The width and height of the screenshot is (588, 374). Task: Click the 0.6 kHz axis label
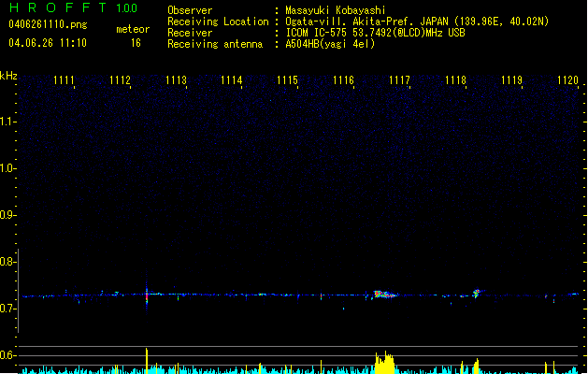pos(7,355)
